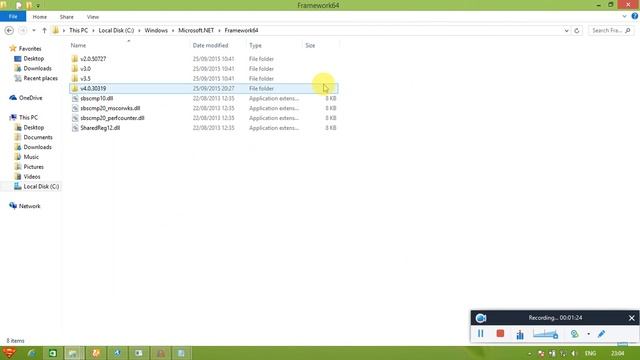The width and height of the screenshot is (640, 360).
Task: Open taskbar clock showing 23:04
Action: (617, 353)
